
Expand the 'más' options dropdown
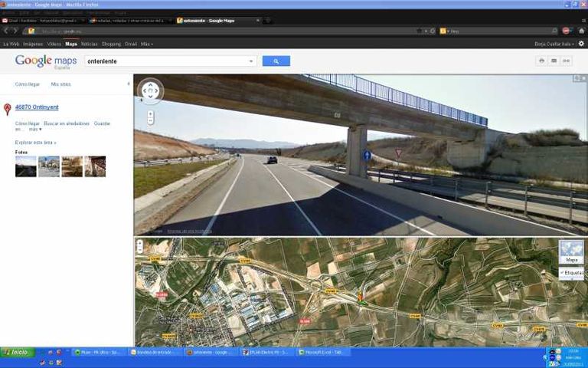tap(35, 130)
